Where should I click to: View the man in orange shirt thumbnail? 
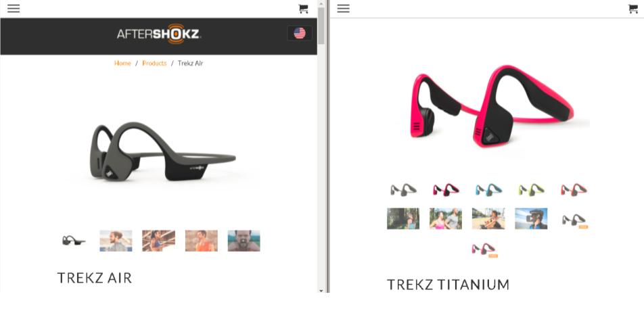(202, 241)
